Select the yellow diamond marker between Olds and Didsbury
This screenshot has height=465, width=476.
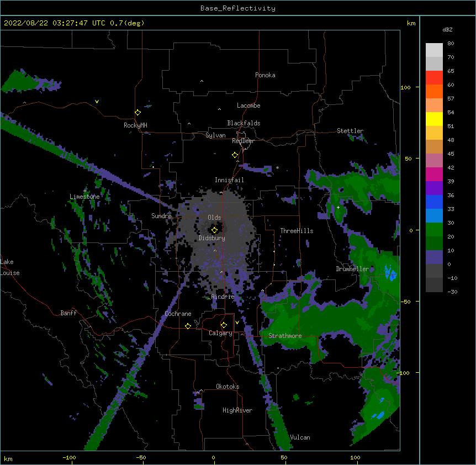[214, 230]
